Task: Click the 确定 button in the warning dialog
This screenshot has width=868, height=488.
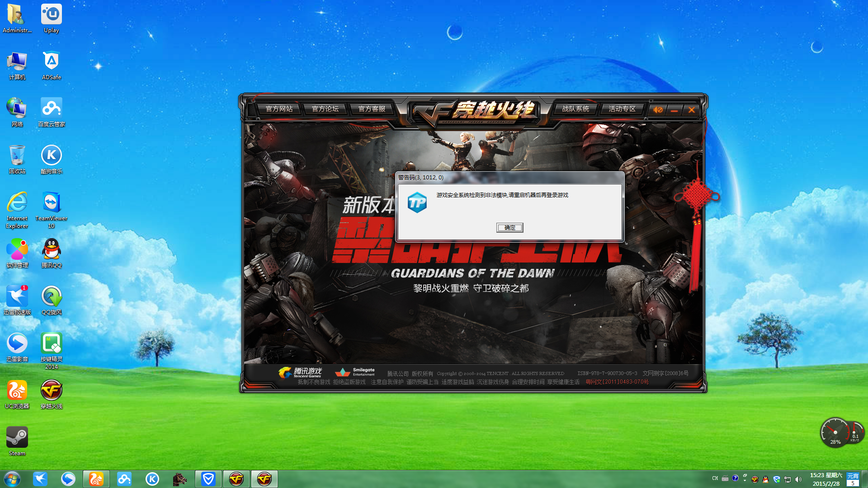Action: [x=509, y=228]
